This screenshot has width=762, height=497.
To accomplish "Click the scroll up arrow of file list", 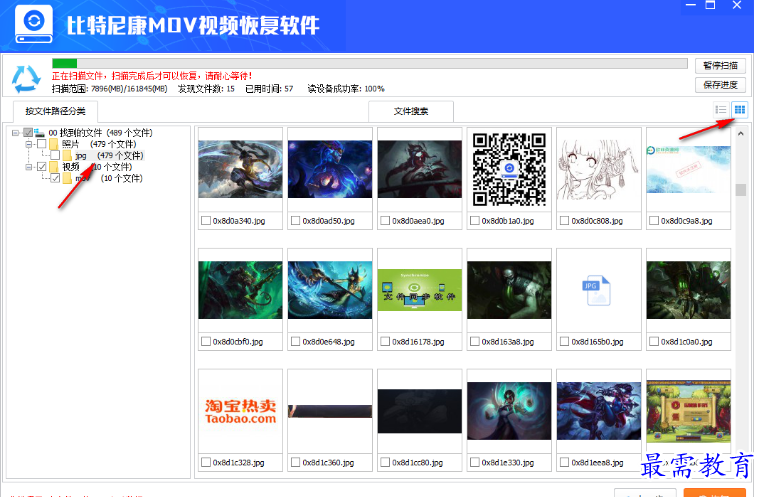I will [x=740, y=133].
